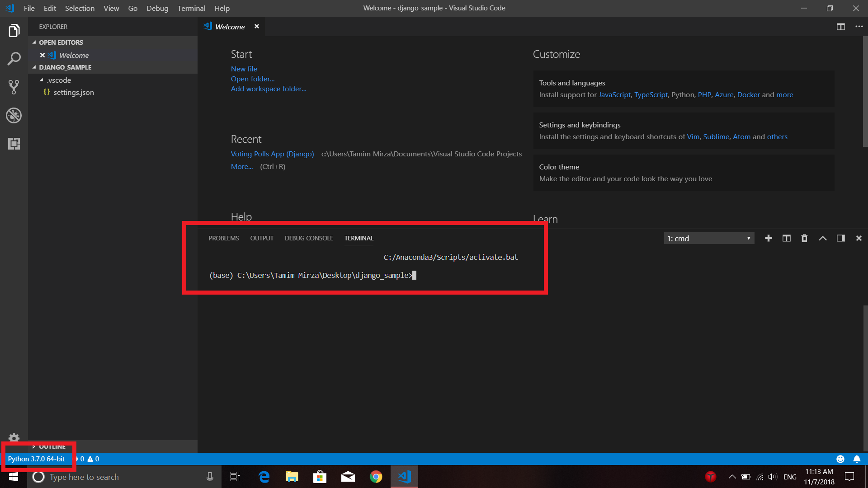Open the Go menu
Viewport: 868px width, 488px height.
click(132, 8)
